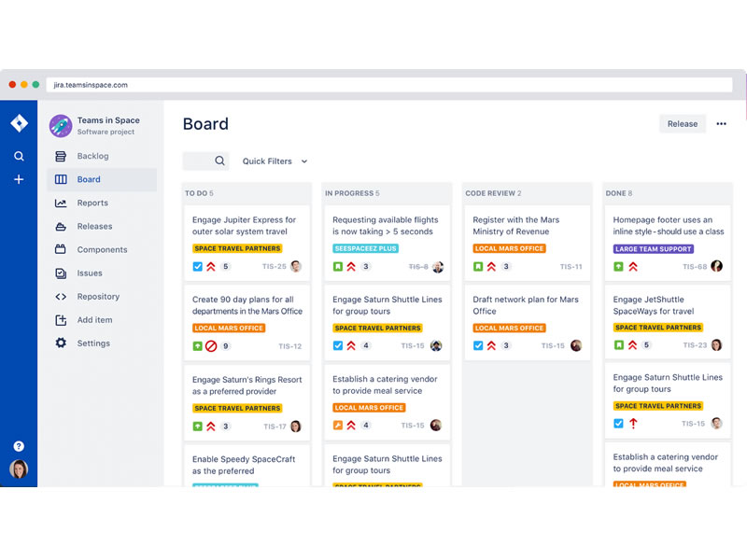Open the Backlog page in sidebar
This screenshot has width=747, height=560.
click(x=92, y=156)
